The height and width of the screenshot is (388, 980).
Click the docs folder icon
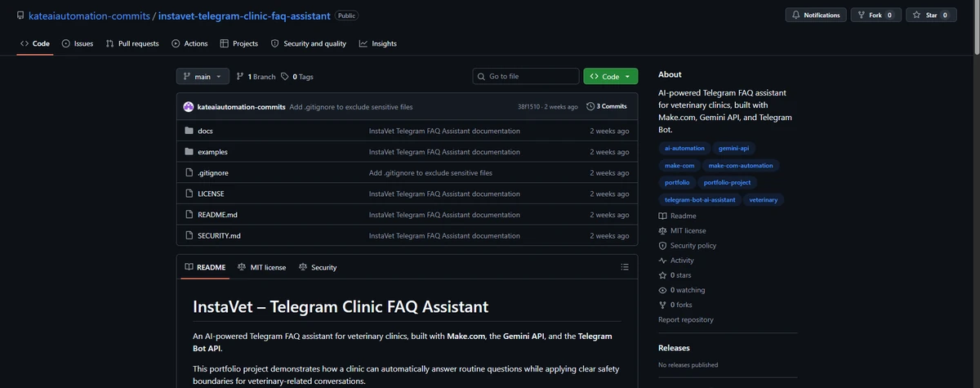(x=189, y=131)
